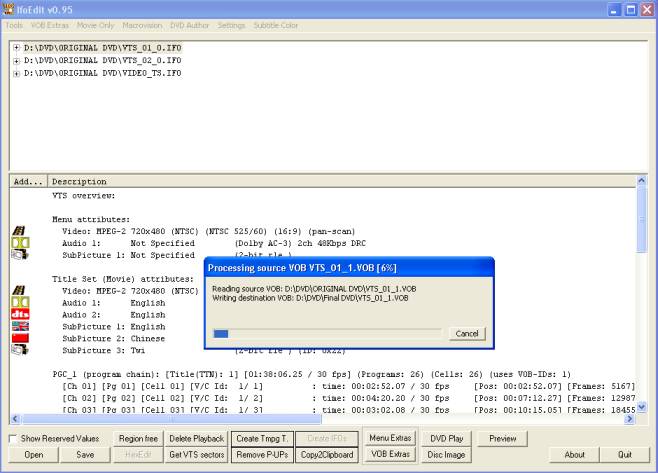This screenshot has height=473, width=658.
Task: Click the VTS overview: text line
Action: click(x=84, y=196)
